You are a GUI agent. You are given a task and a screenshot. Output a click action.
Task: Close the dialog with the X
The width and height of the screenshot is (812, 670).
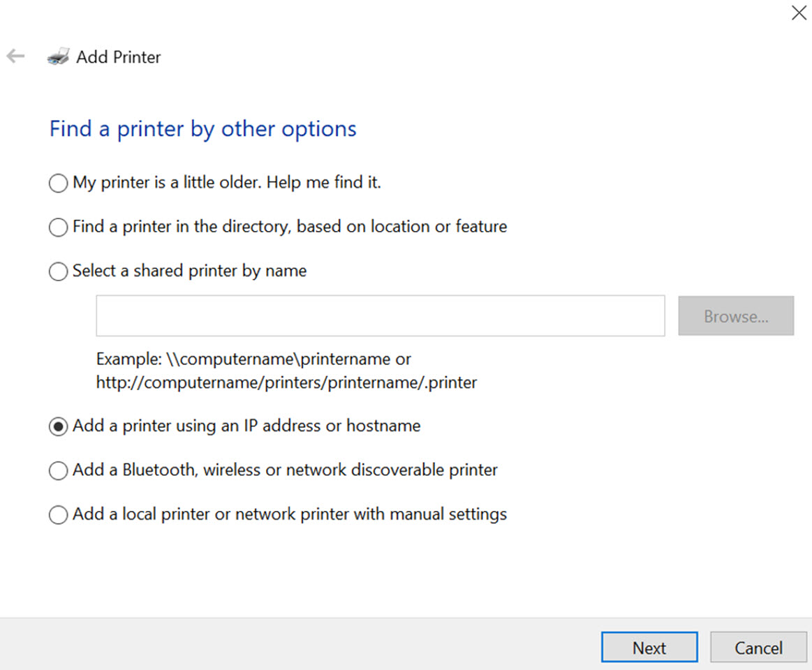point(799,13)
